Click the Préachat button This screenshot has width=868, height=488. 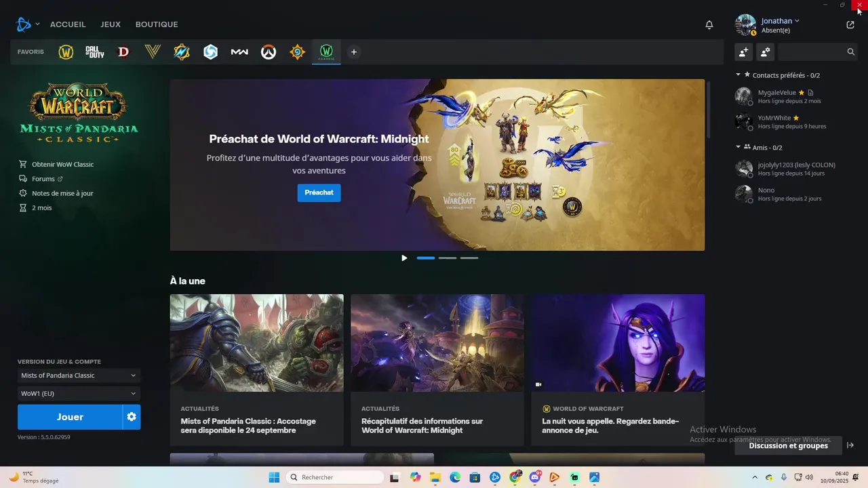pyautogui.click(x=319, y=192)
